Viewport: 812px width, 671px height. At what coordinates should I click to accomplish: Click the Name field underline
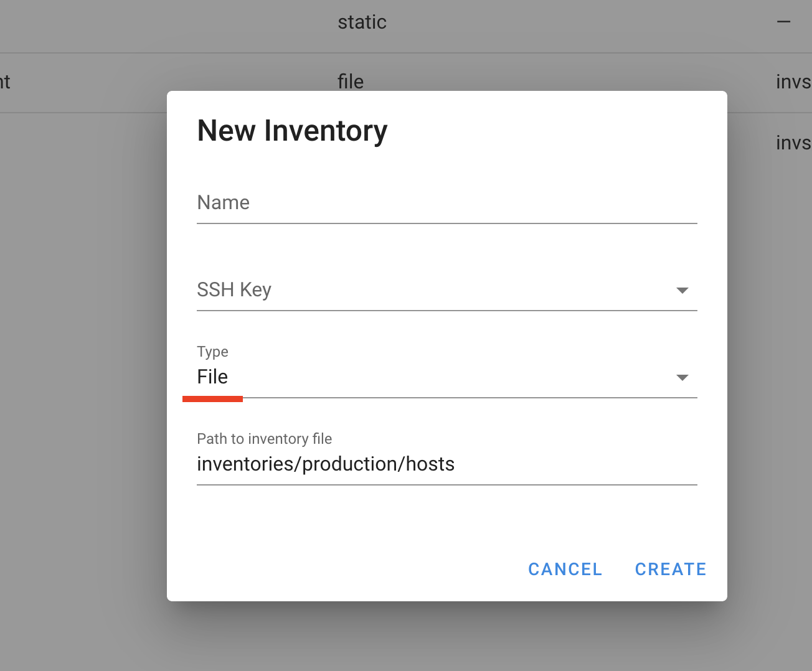(x=446, y=221)
